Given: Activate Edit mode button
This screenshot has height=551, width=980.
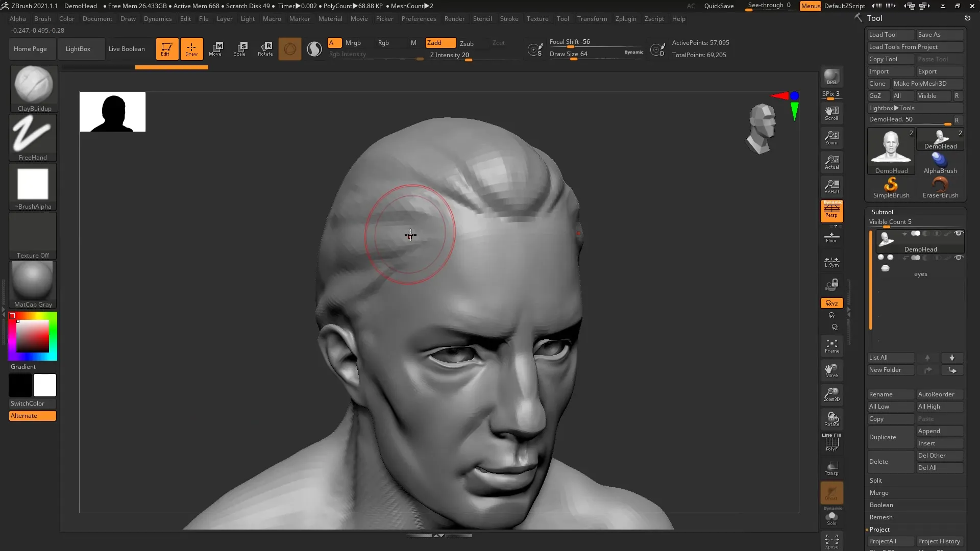Looking at the screenshot, I should tap(167, 48).
